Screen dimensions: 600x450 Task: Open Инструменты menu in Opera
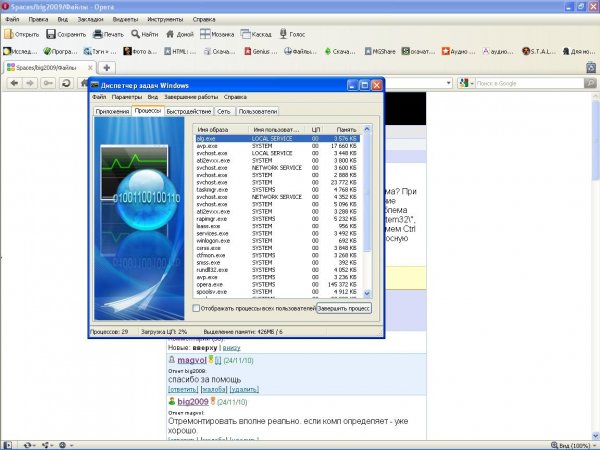click(165, 19)
